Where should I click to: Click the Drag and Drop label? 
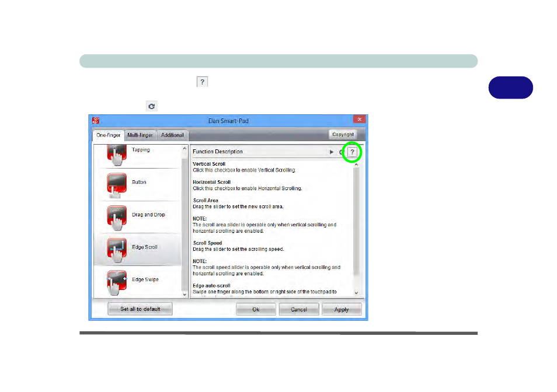148,215
